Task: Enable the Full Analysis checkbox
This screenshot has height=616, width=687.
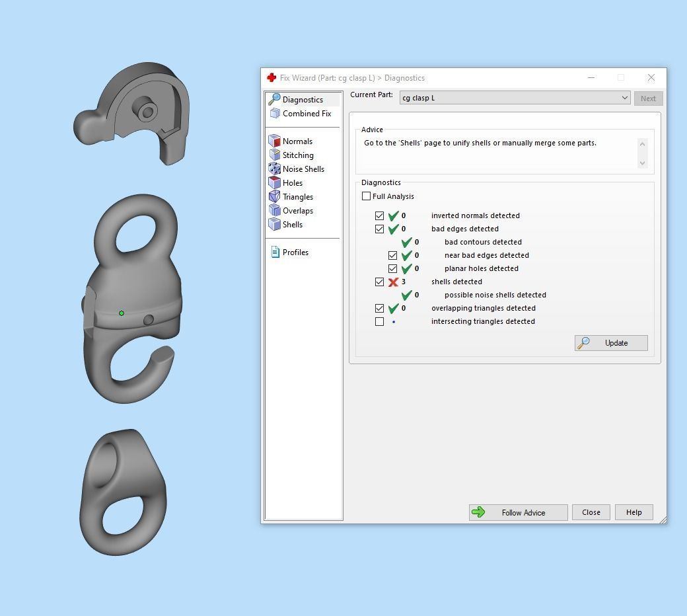Action: (366, 196)
